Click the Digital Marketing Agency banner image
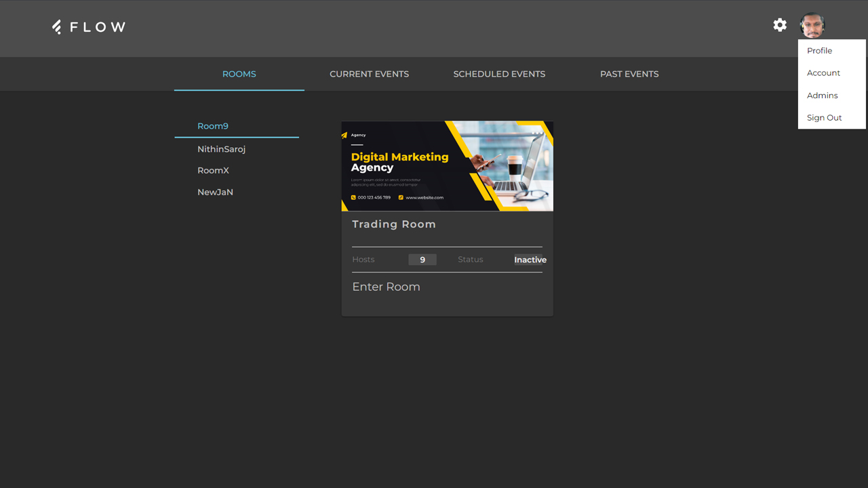 447,166
